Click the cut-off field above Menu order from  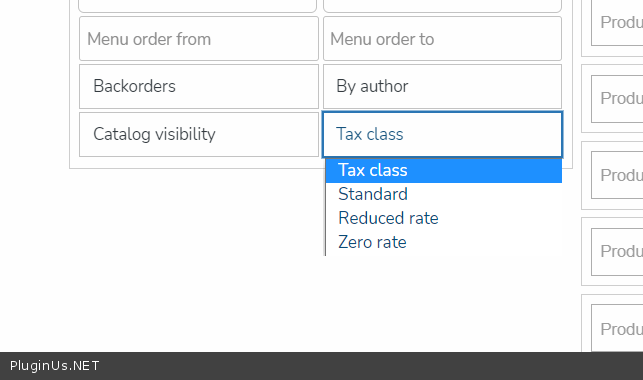[x=198, y=6]
